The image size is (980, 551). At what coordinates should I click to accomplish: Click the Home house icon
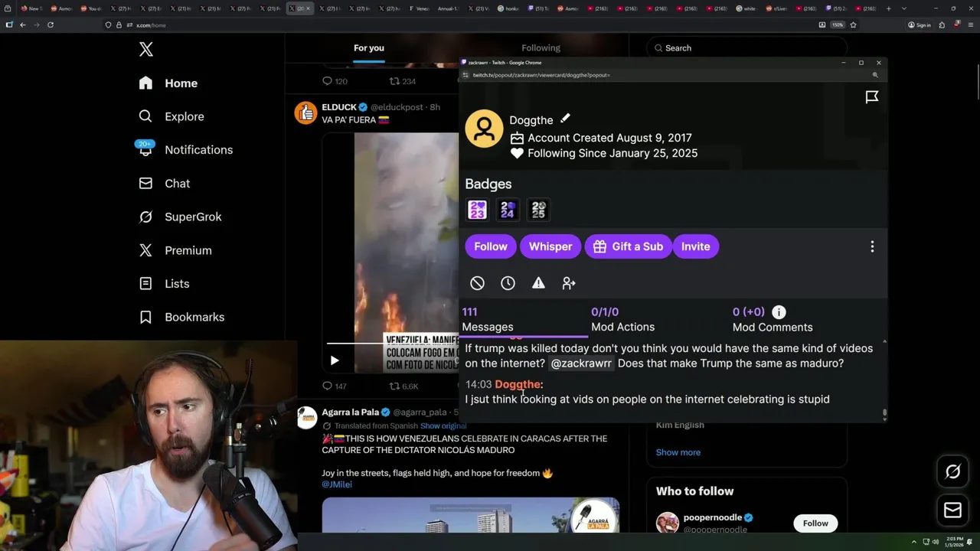(145, 83)
